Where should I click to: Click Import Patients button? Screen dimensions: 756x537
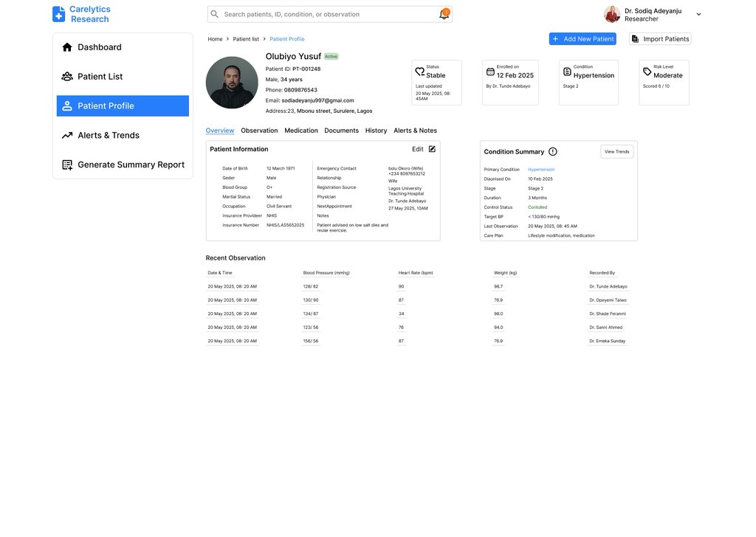(660, 39)
